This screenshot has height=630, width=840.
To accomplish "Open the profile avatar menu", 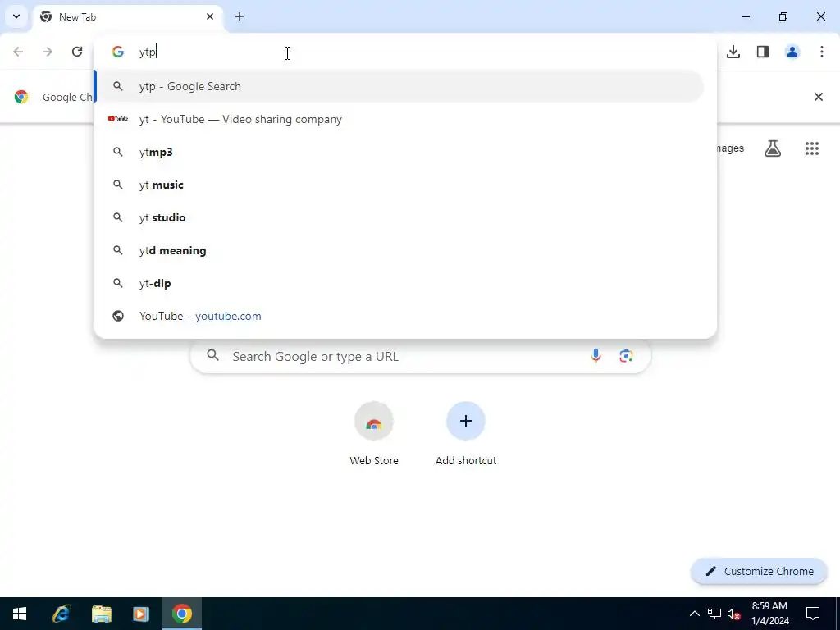I will 792,52.
